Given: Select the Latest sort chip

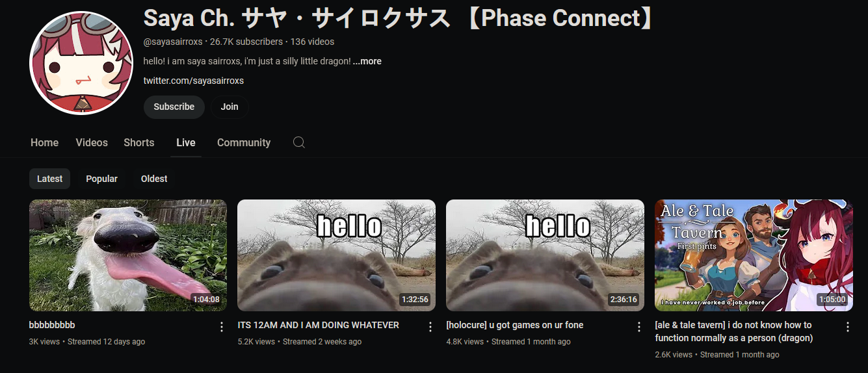Looking at the screenshot, I should (x=50, y=179).
